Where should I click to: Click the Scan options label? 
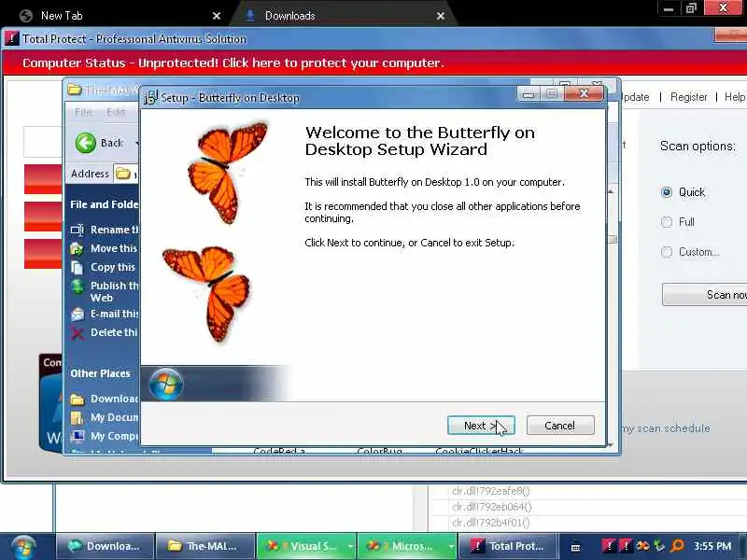pos(698,147)
